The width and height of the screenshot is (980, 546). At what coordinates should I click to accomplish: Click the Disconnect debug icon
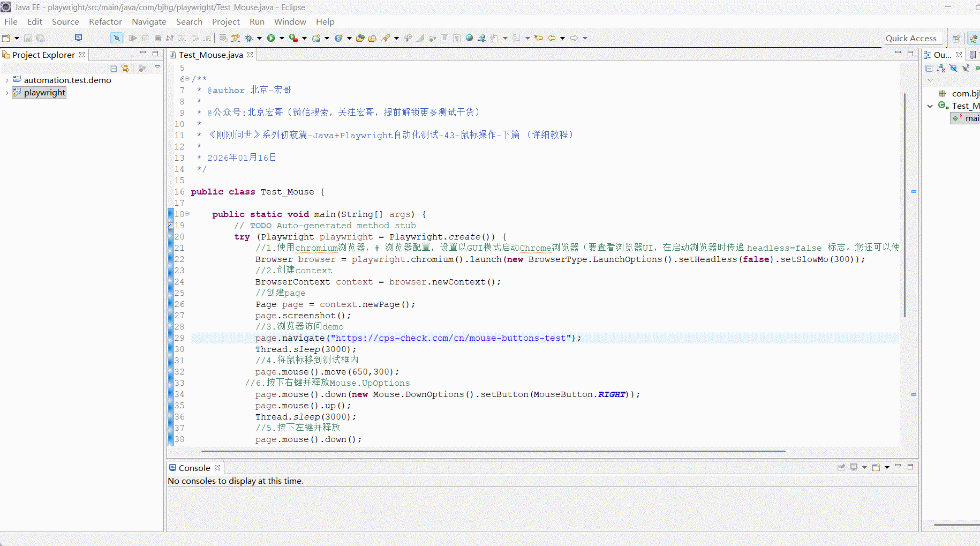coord(170,38)
